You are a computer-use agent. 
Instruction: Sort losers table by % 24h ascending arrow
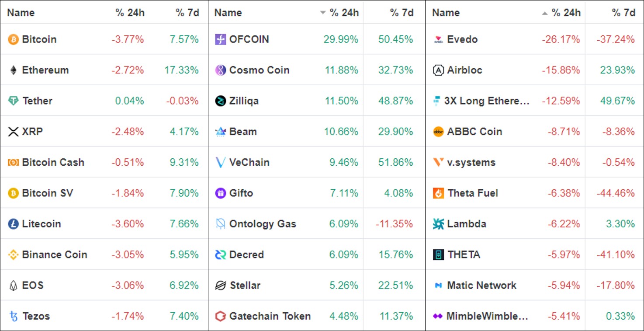pos(544,13)
